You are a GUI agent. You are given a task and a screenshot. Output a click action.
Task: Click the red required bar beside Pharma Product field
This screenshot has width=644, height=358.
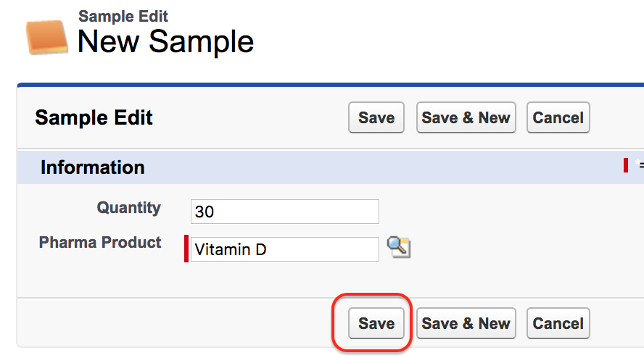tap(186, 249)
